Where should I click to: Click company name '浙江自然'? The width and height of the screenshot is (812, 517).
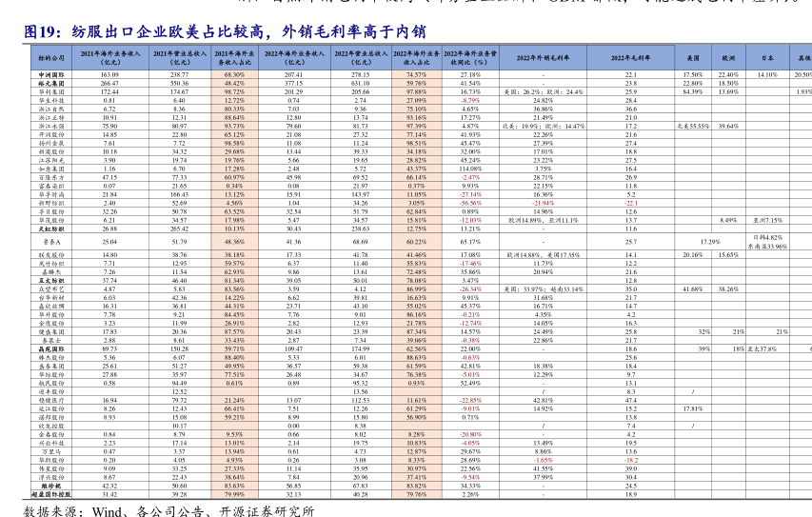coord(51,109)
